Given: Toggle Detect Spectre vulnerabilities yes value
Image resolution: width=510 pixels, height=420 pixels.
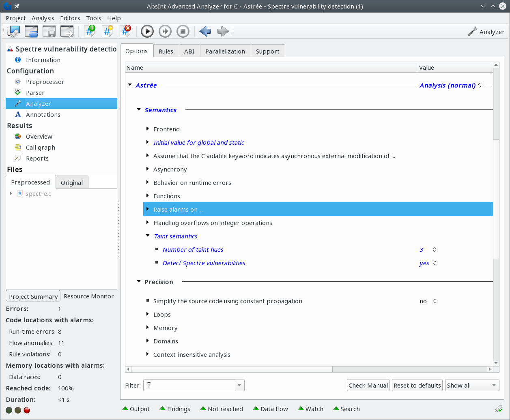Looking at the screenshot, I should click(428, 263).
